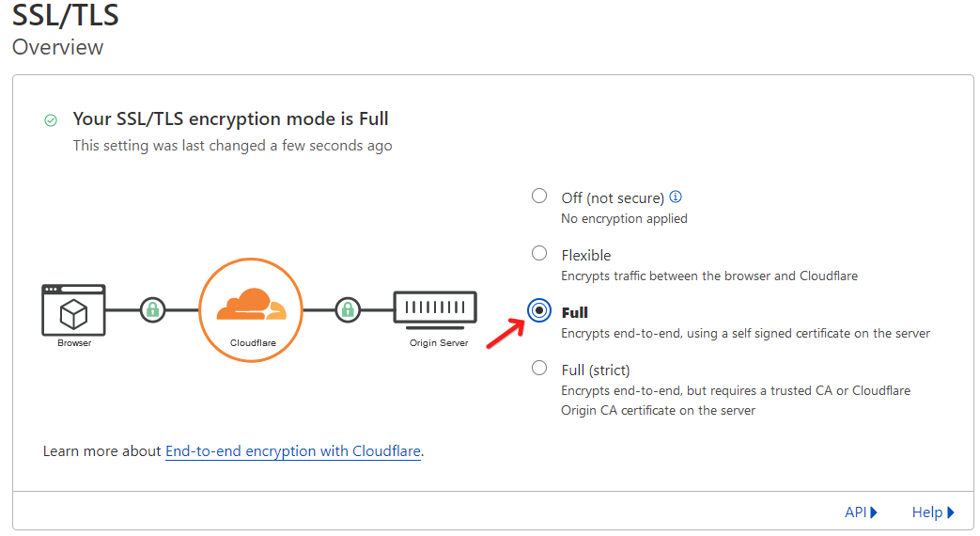Viewport: 980px width, 536px height.
Task: Click the info icon next to Off (not secure)
Action: tap(676, 197)
